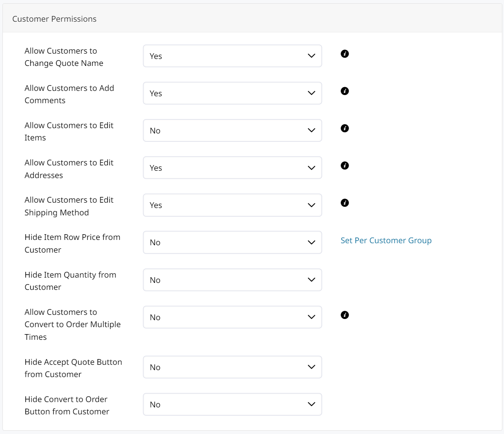Click the Hide Accept Quote Button from Customer label
The height and width of the screenshot is (434, 504).
tap(73, 368)
